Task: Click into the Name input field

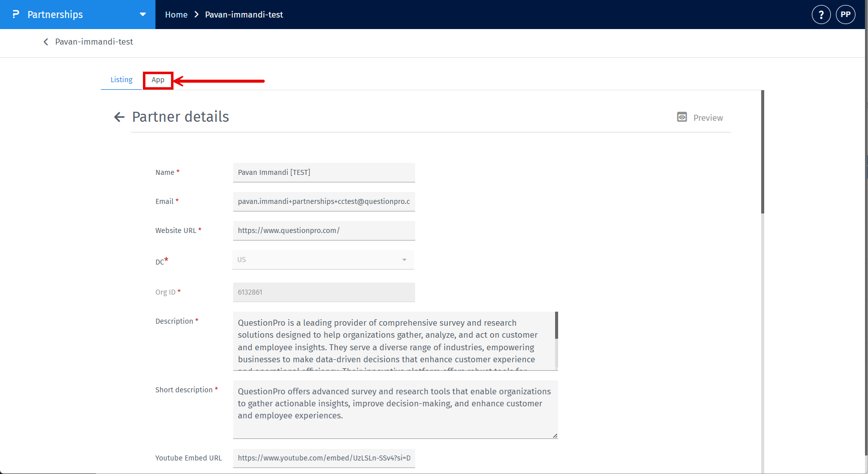Action: click(324, 172)
